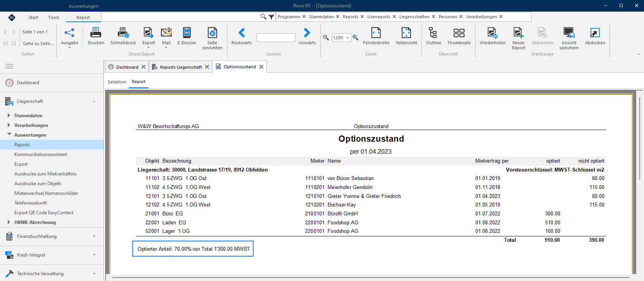Screen dimensions: 644x281
Task: Click the top global search field
Action: coord(181,17)
